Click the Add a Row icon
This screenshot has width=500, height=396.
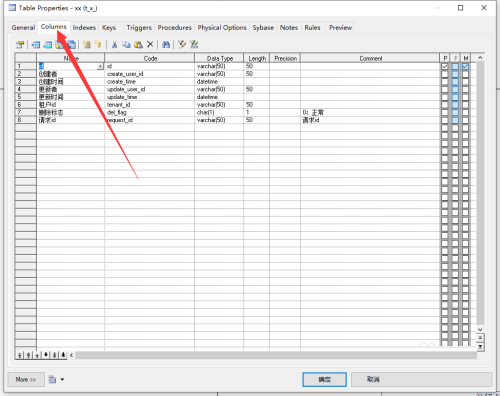(x=48, y=44)
